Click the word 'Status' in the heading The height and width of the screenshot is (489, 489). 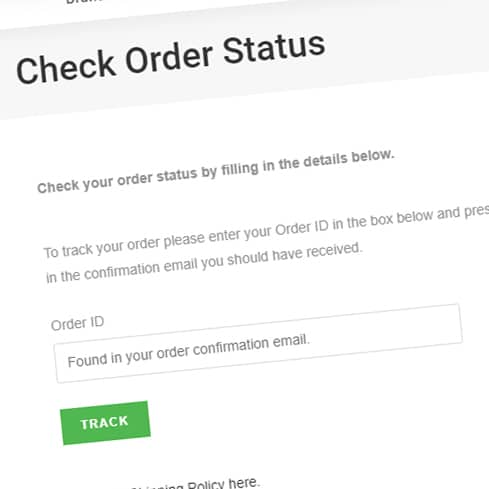point(274,49)
